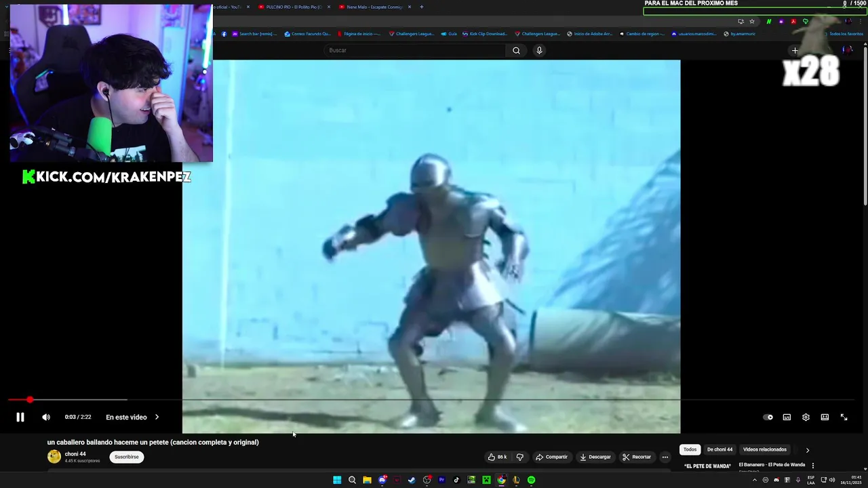This screenshot has width=868, height=488.
Task: Pause the video playback
Action: point(20,418)
